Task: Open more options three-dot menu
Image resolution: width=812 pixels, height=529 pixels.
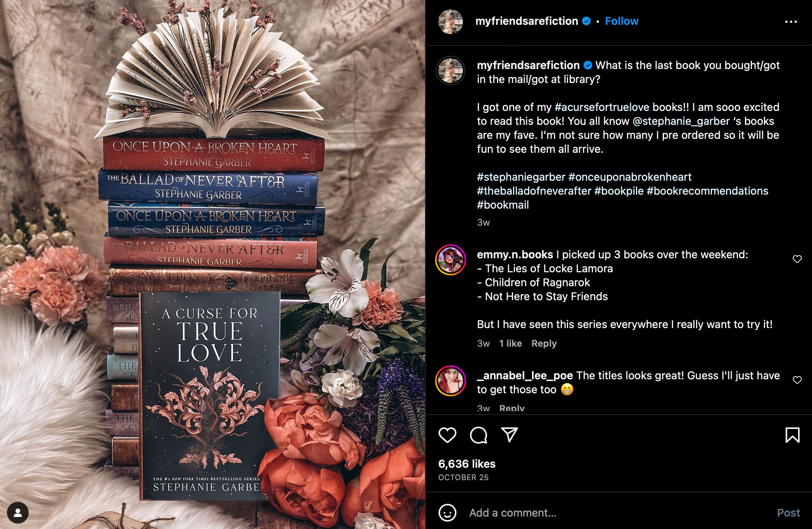Action: click(x=791, y=22)
